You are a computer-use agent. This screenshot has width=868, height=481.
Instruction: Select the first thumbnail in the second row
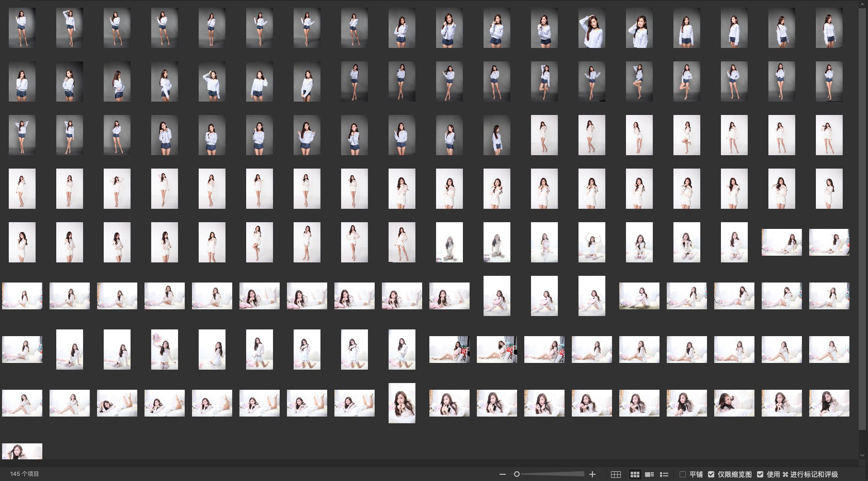(x=22, y=81)
